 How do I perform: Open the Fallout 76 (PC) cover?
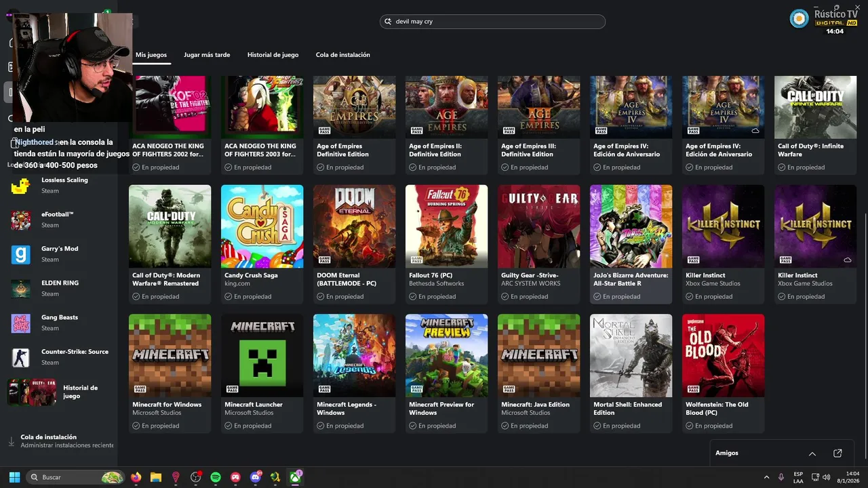pyautogui.click(x=446, y=226)
